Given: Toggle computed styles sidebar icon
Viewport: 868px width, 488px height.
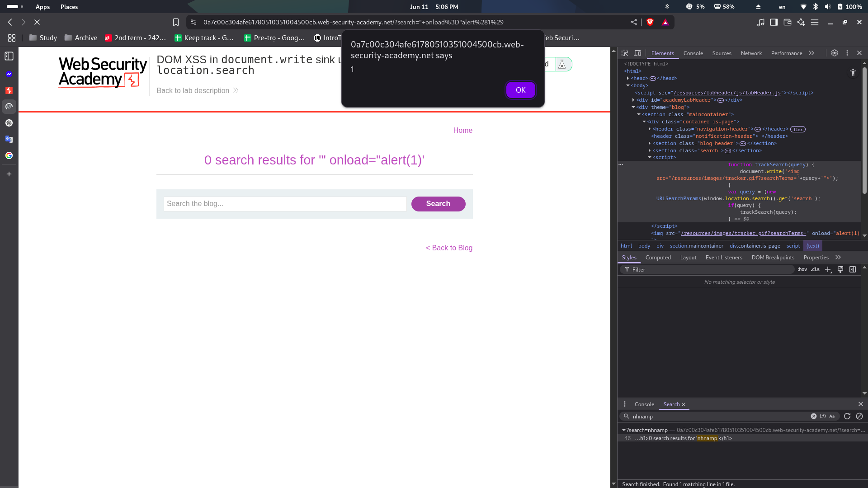Looking at the screenshot, I should (x=853, y=269).
